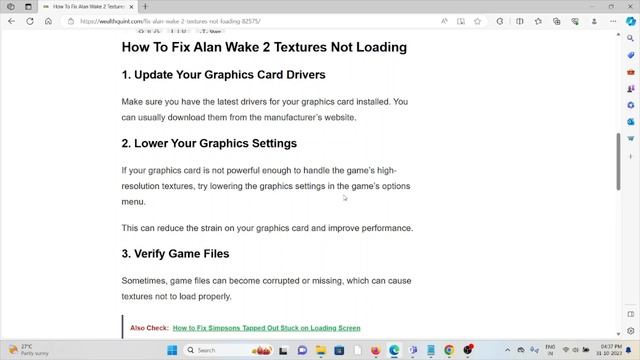
Task: Open a new tab
Action: (x=145, y=7)
